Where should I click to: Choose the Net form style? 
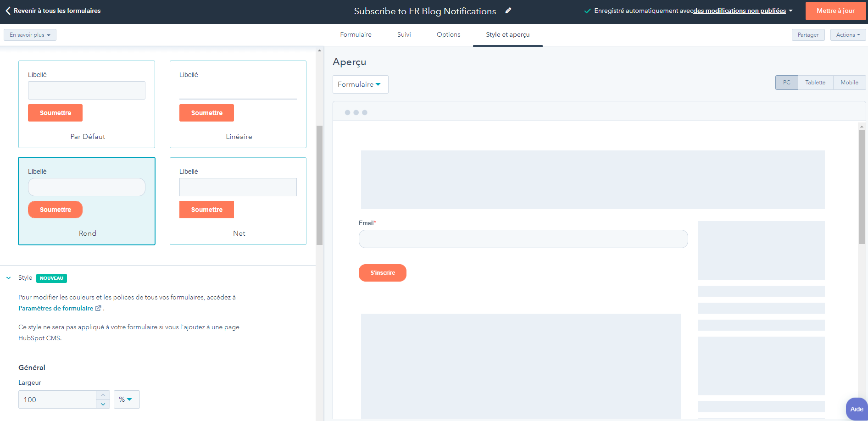(238, 201)
